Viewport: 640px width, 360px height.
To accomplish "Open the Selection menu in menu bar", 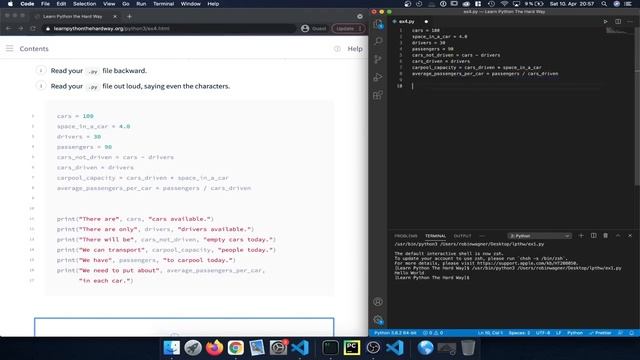I will 84,4.
